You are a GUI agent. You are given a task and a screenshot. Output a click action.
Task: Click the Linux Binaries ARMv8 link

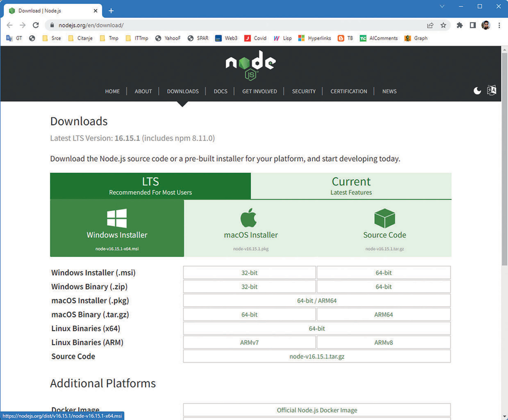(383, 342)
